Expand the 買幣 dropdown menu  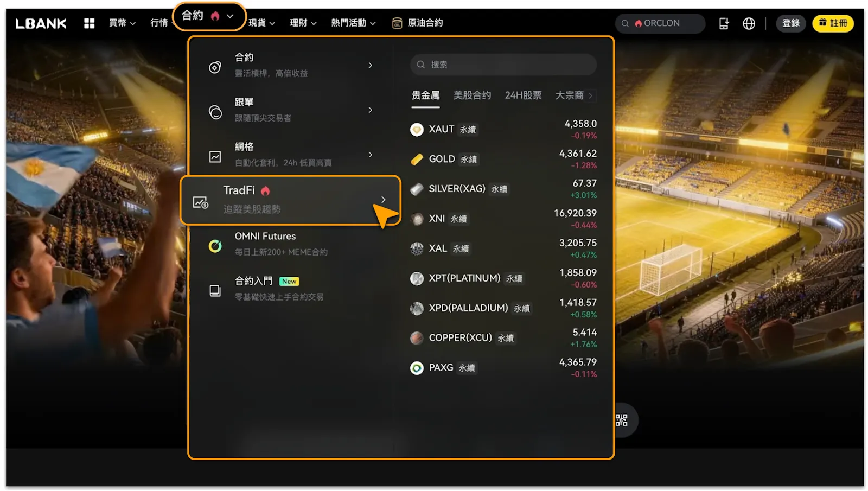click(x=122, y=23)
